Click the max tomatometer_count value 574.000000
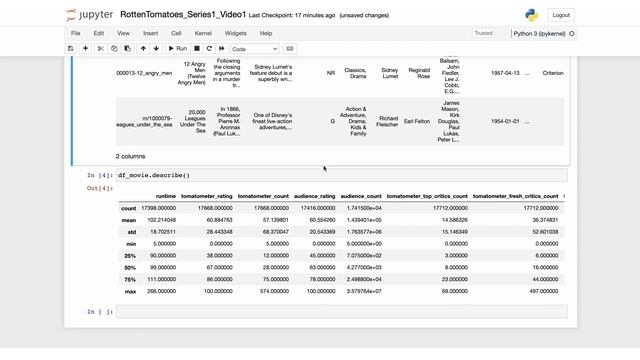 coord(274,291)
